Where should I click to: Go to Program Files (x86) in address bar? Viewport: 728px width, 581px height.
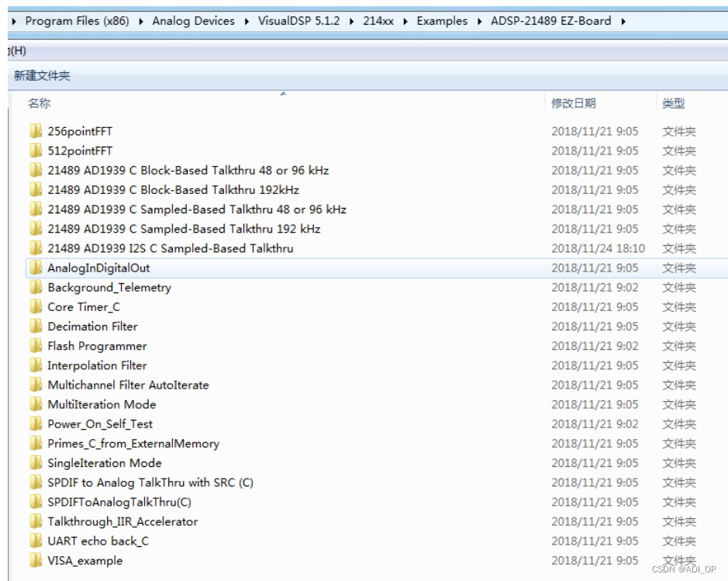pos(77,21)
